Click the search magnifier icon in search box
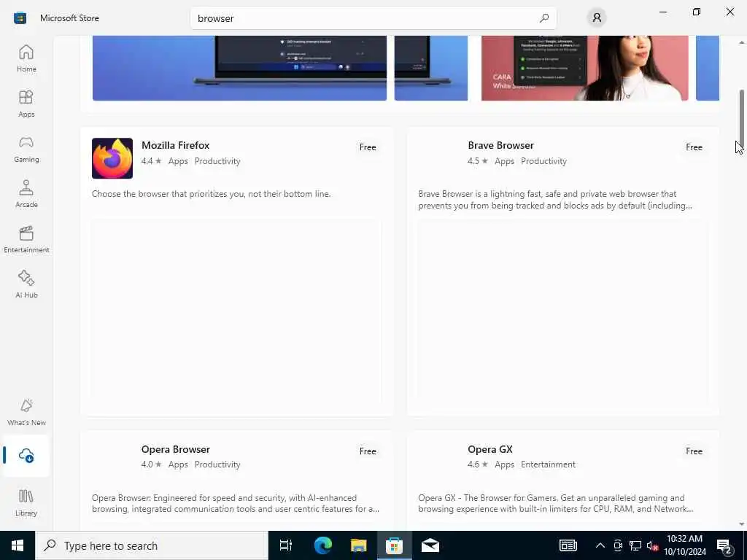The height and width of the screenshot is (560, 747). click(544, 18)
